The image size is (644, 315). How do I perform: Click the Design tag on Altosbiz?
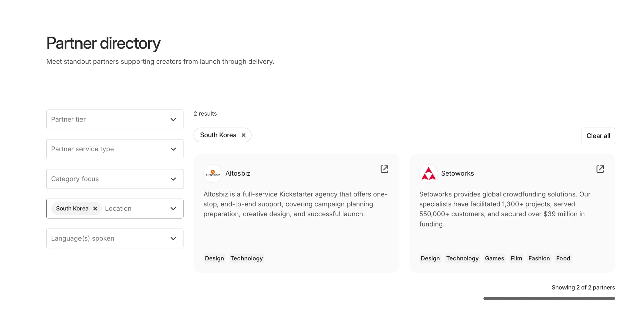[x=214, y=258]
